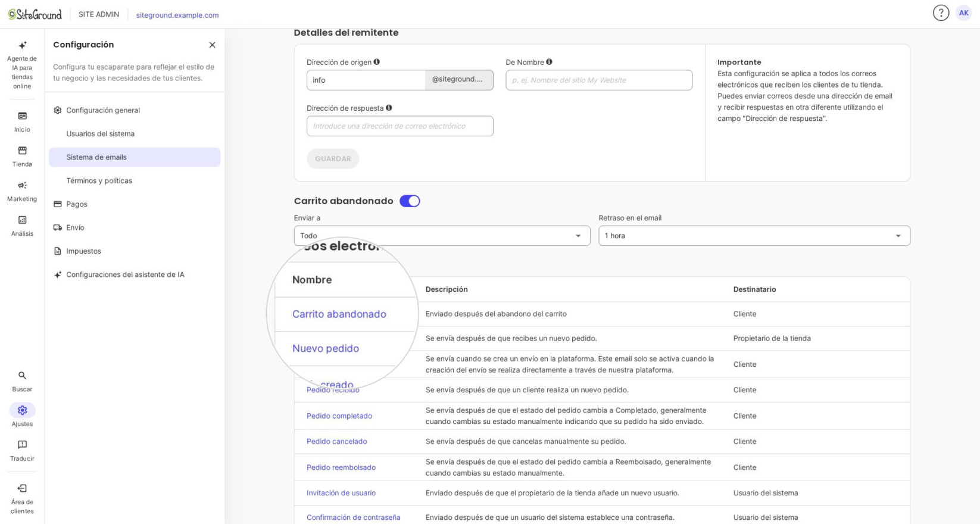This screenshot has height=524, width=980.
Task: Click the GUARDAR button
Action: pos(333,158)
